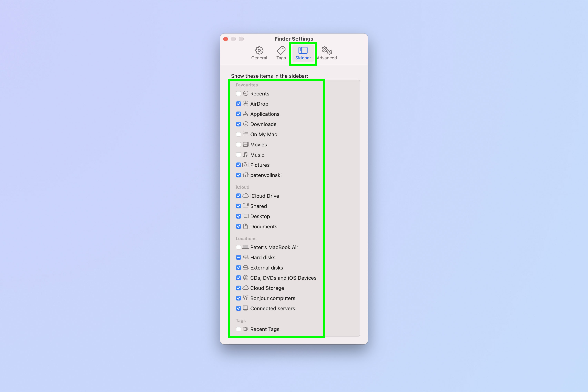Image resolution: width=588 pixels, height=392 pixels.
Task: Click the Recent Tags icon
Action: [x=246, y=329]
